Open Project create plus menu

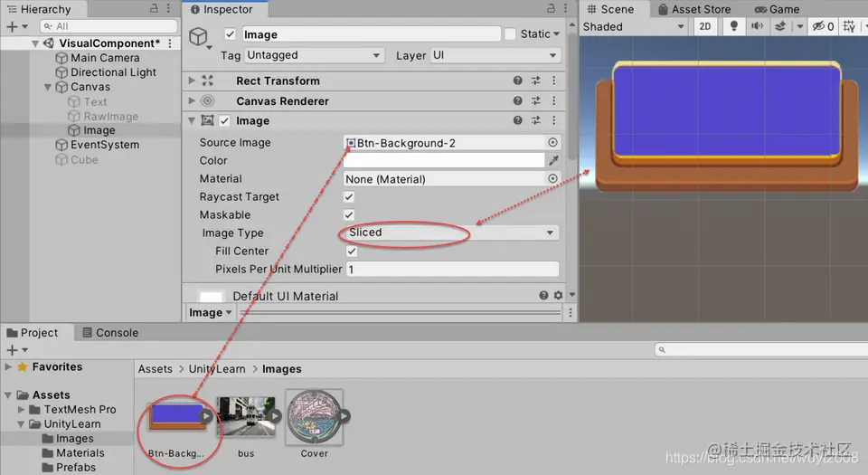(x=16, y=350)
